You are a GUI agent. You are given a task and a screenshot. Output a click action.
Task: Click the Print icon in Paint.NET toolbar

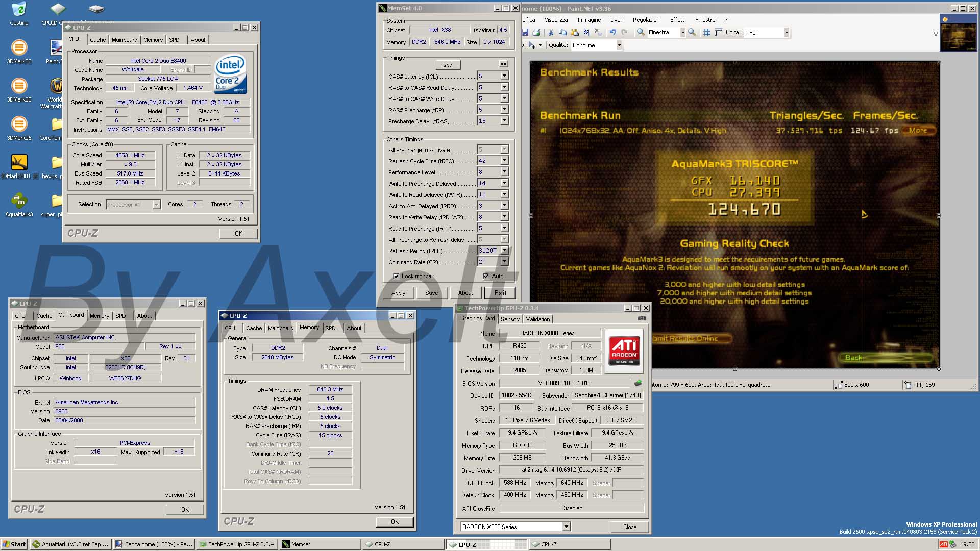(x=536, y=32)
